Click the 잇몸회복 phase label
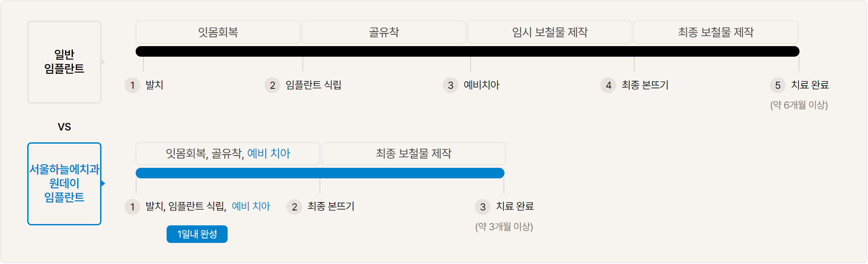The width and height of the screenshot is (868, 264). pyautogui.click(x=218, y=32)
